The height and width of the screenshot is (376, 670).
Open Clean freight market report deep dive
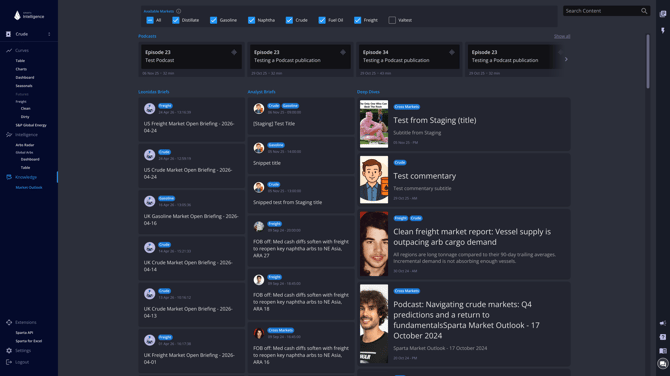coord(464,244)
